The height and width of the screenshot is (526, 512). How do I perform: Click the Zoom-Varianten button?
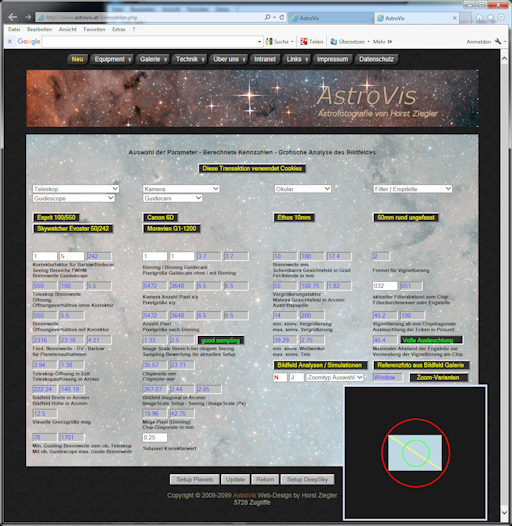click(438, 378)
